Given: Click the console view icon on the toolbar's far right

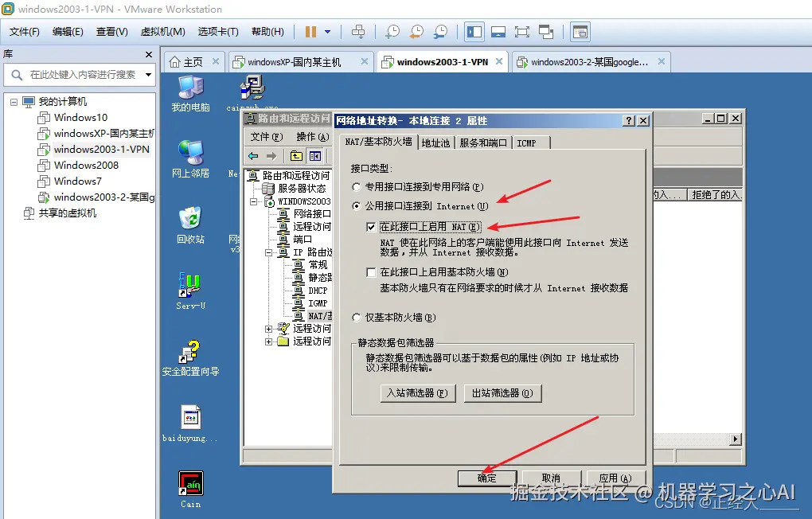Looking at the screenshot, I should coord(580,32).
